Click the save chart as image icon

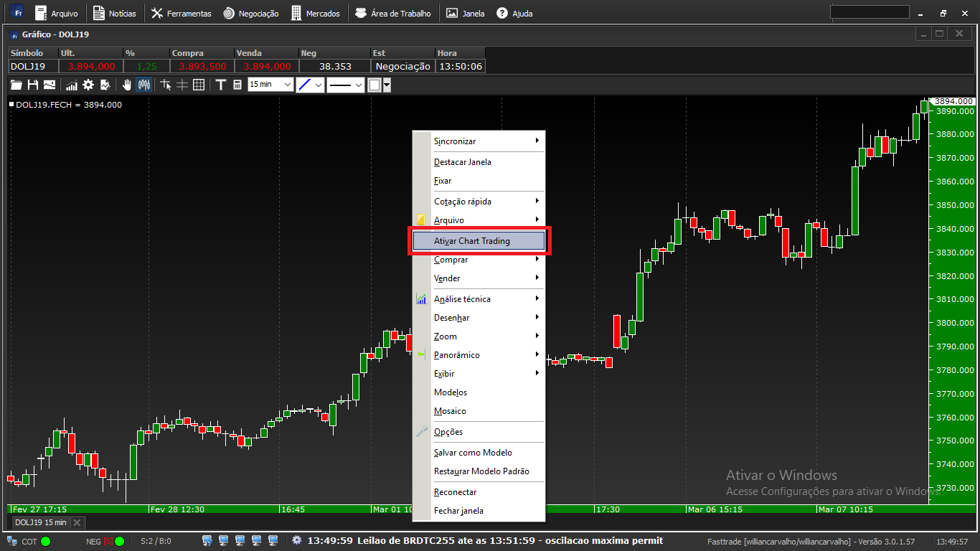click(50, 85)
